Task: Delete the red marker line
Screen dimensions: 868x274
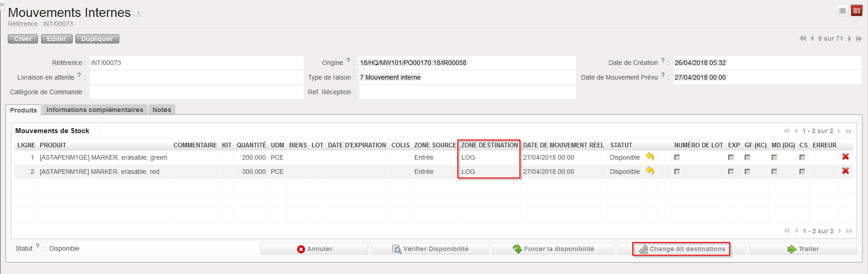Action: (x=846, y=171)
